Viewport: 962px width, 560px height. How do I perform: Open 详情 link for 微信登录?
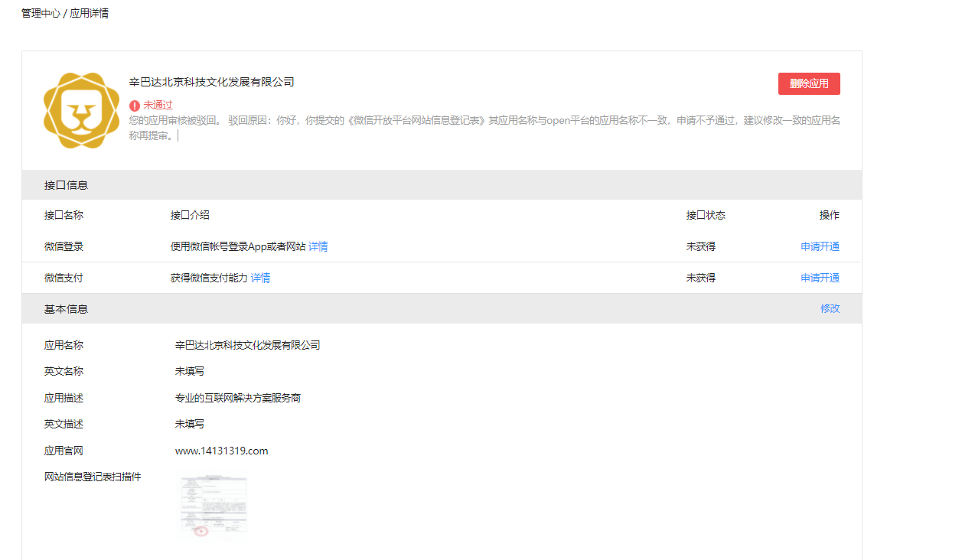(x=318, y=246)
